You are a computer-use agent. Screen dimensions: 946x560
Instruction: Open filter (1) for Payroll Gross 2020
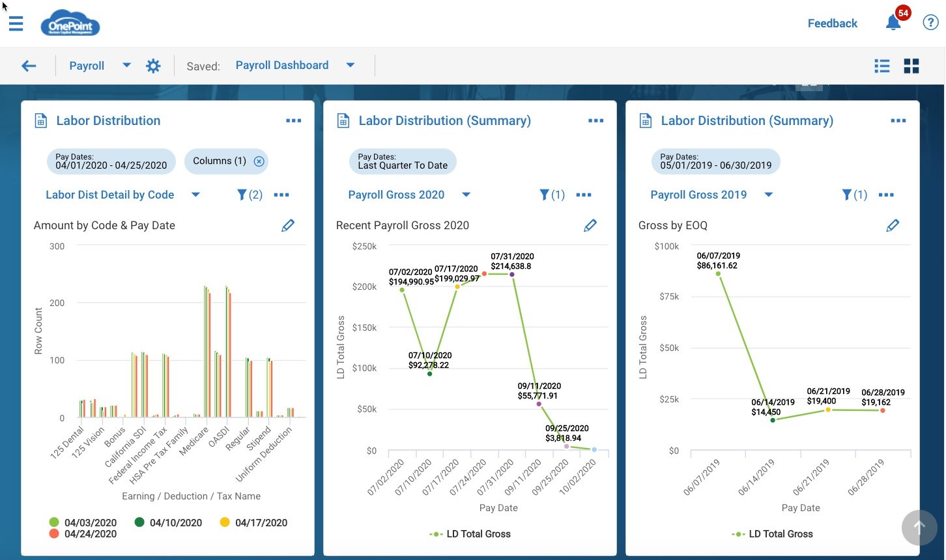[552, 195]
